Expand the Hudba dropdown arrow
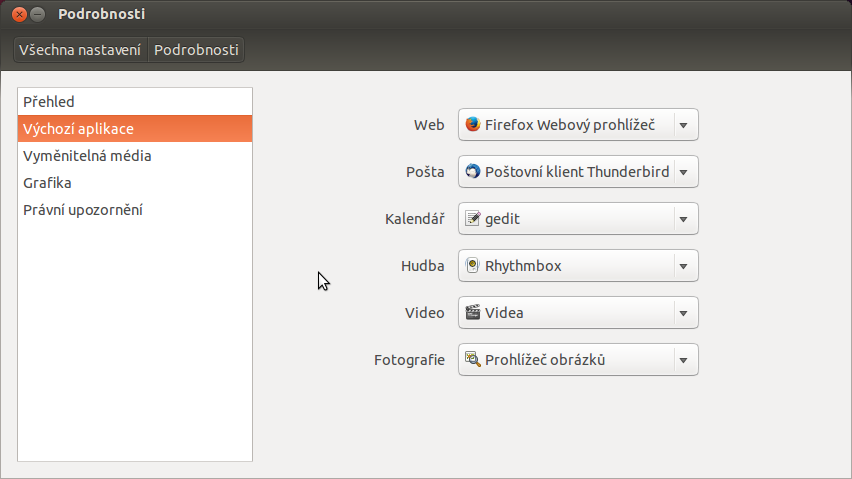The height and width of the screenshot is (479, 852). point(684,266)
